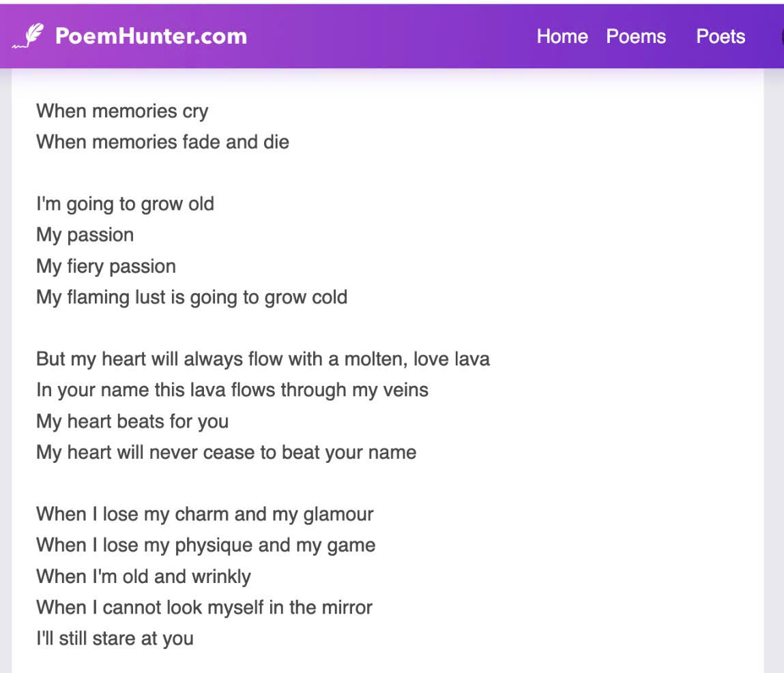
Task: Click the line 'I'm going to grow old'
Action: click(x=125, y=204)
